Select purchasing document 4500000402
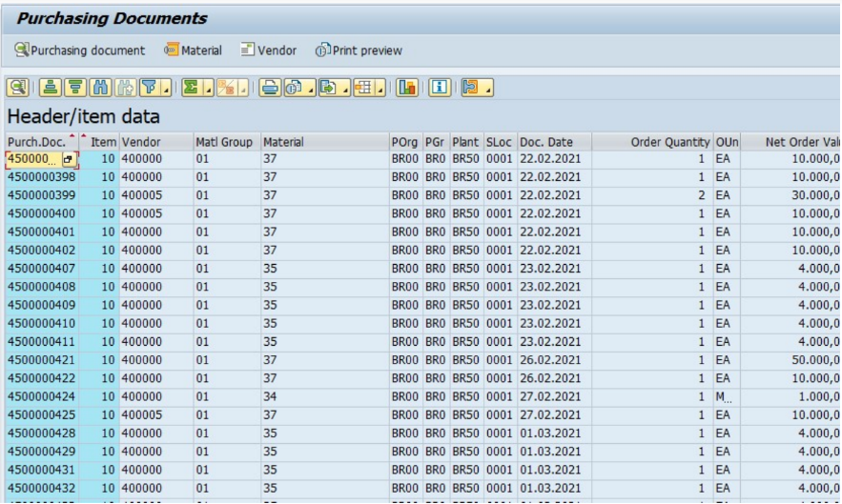This screenshot has height=504, width=842. [x=41, y=251]
